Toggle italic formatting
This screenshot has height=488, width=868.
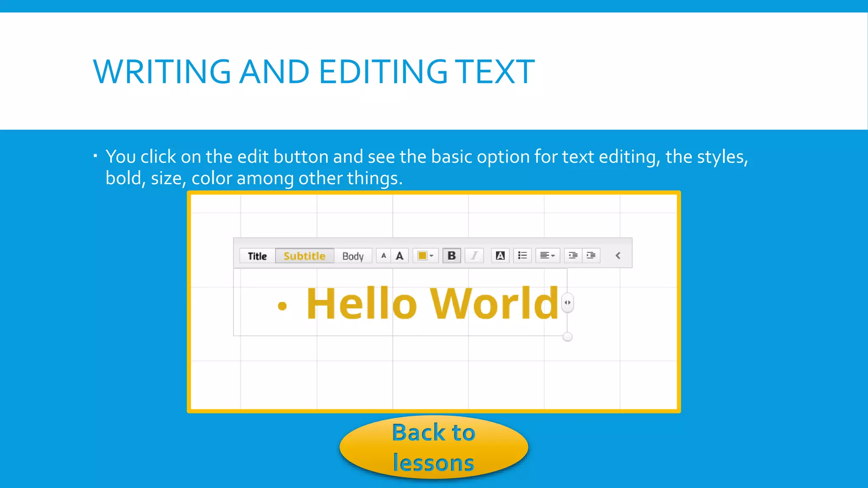(474, 256)
